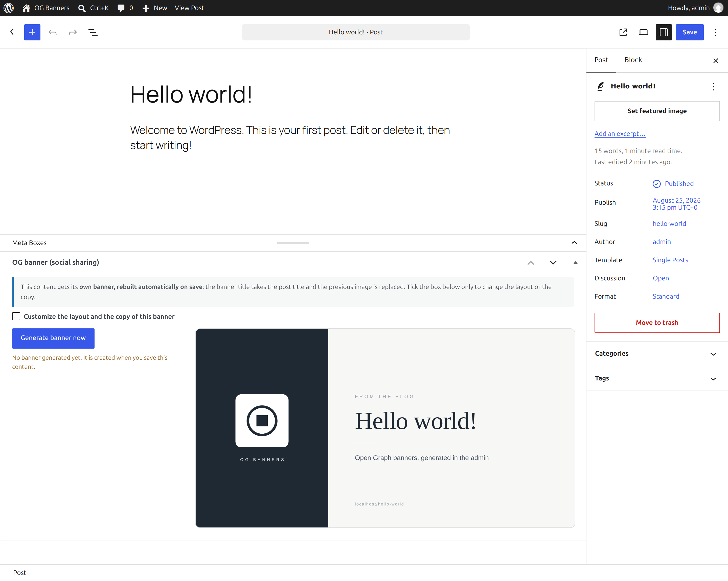This screenshot has width=728, height=581.
Task: Toggle the Settings sidebar panel icon
Action: 664,32
